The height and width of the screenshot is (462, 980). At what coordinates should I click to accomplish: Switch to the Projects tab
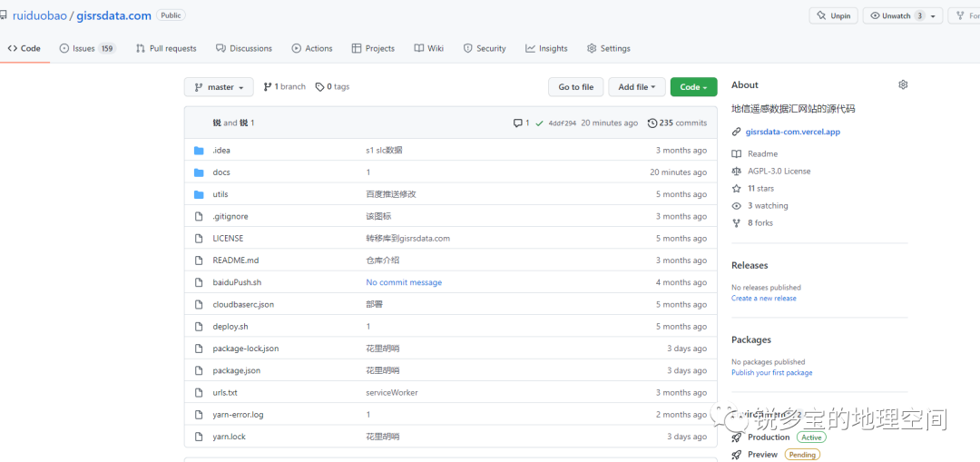pos(373,48)
